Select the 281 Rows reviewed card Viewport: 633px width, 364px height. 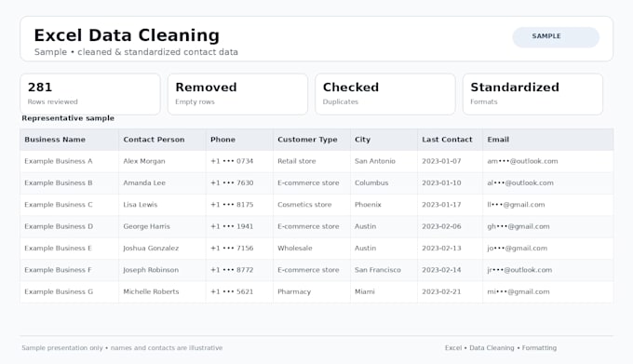tap(90, 94)
